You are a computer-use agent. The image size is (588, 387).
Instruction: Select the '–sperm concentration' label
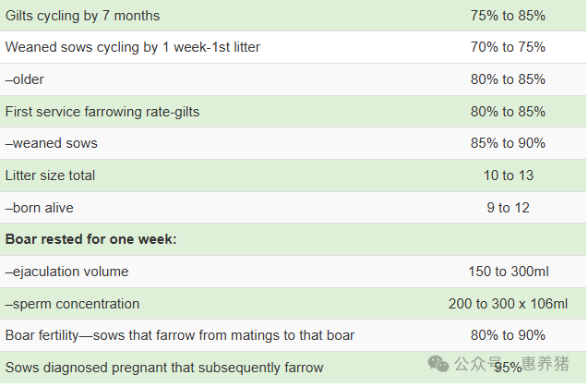pos(72,304)
